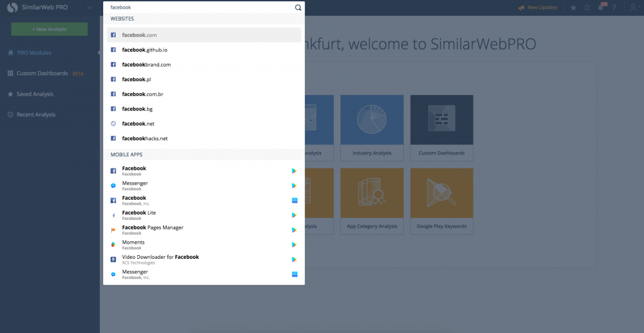Select Messenger by Facebook, Inc. app
The image size is (644, 333).
point(204,274)
